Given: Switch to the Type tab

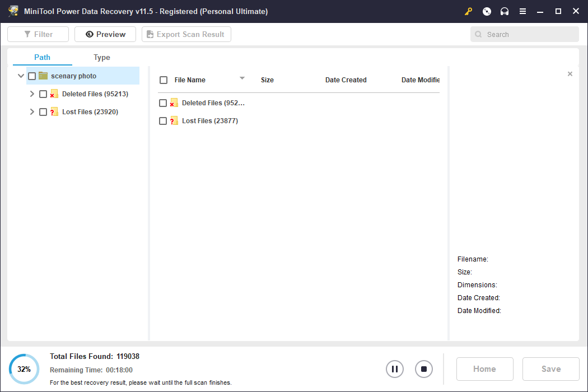Looking at the screenshot, I should [101, 57].
